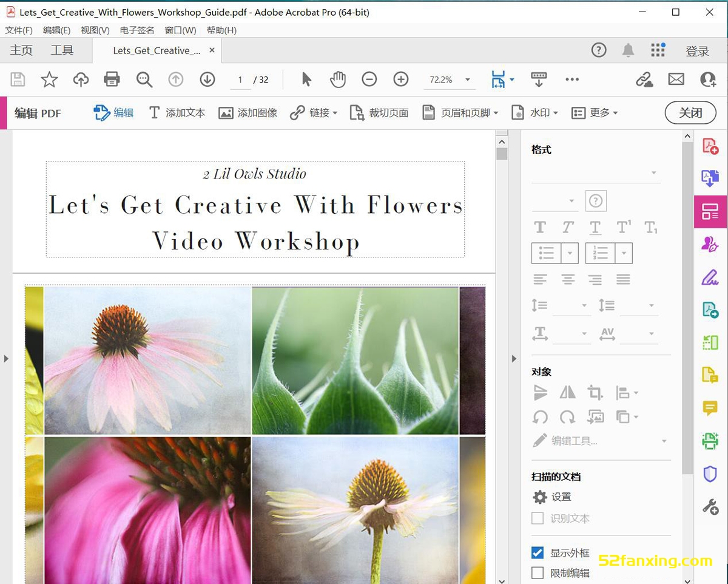Image resolution: width=728 pixels, height=584 pixels.
Task: Open the apps grid icon
Action: click(x=658, y=50)
